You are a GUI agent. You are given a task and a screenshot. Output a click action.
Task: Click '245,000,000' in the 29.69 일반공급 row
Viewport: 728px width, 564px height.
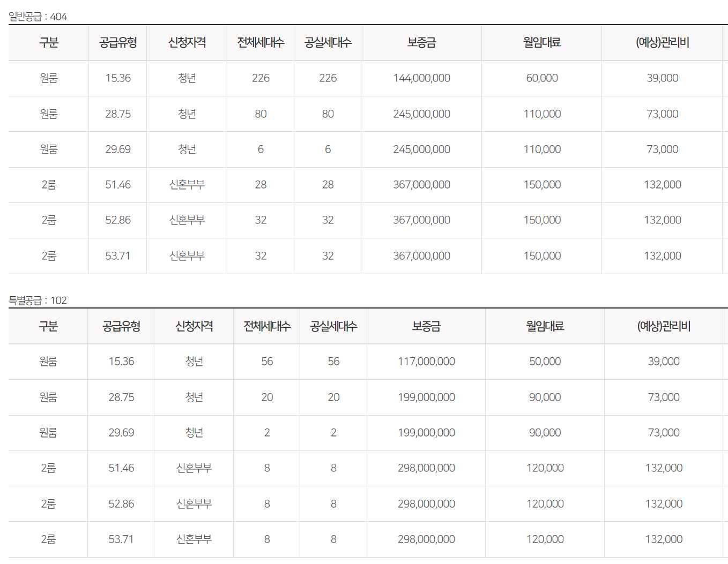421,149
